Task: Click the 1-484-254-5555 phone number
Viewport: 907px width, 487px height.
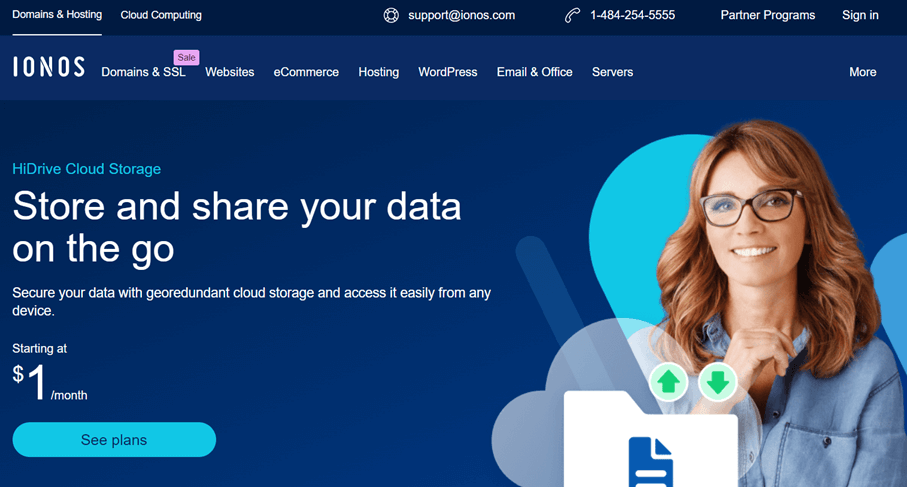Action: point(632,16)
